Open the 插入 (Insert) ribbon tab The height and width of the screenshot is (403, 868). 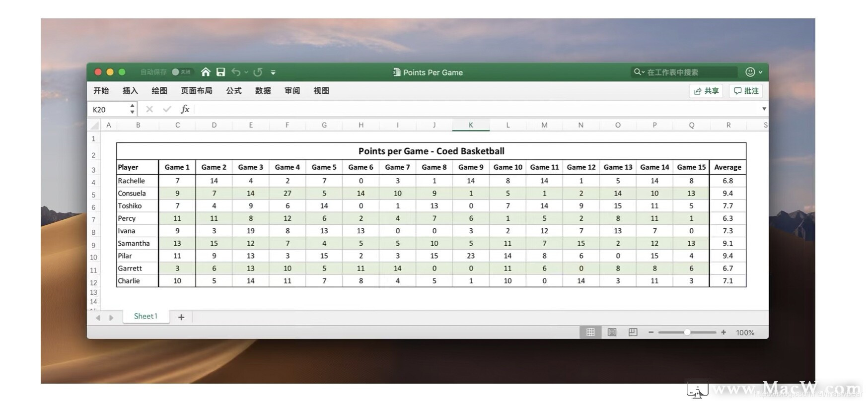(130, 91)
